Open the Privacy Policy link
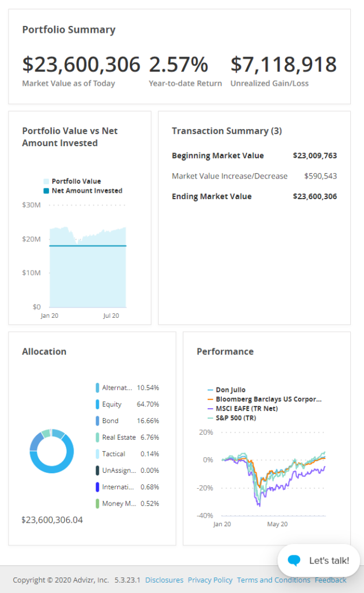The image size is (364, 593). tap(210, 580)
